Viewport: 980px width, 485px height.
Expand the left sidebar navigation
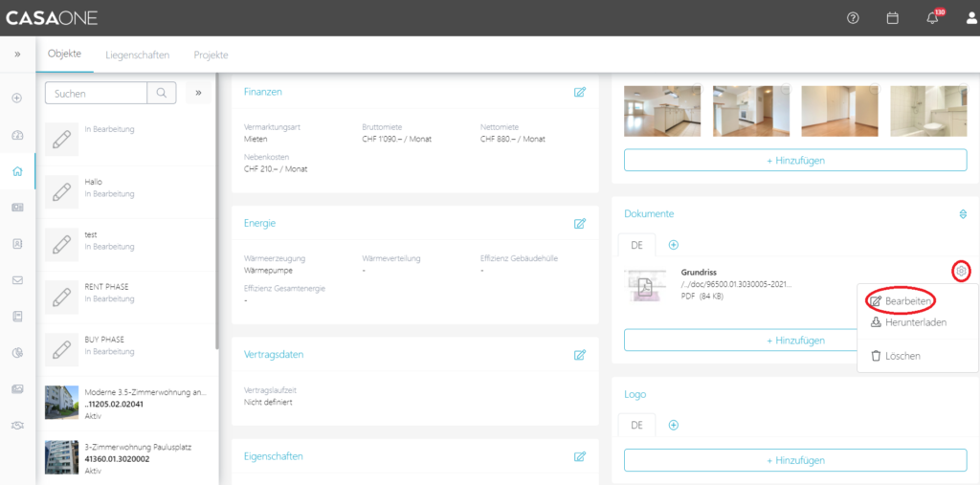click(17, 55)
